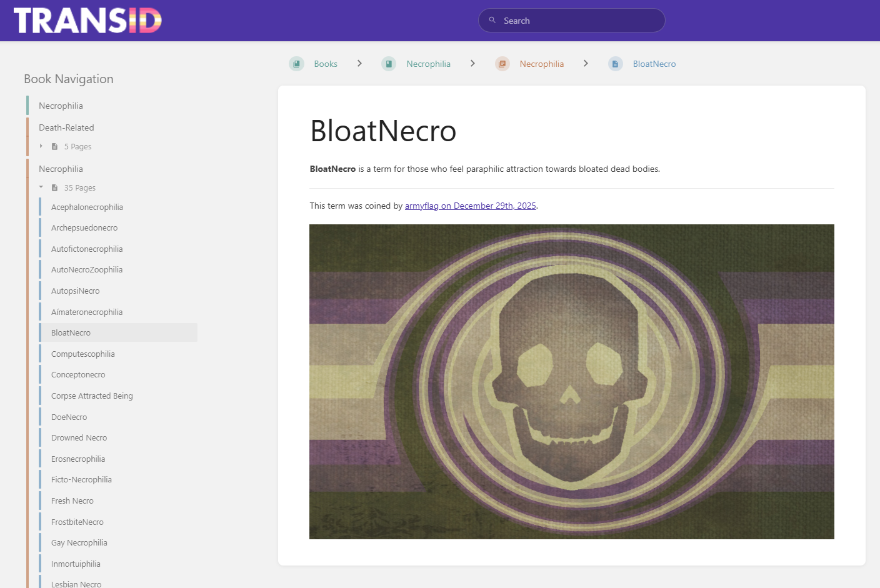Click the green Necrophilia shelf icon in breadcrumb
Screen dimensions: 880x588
(x=389, y=64)
